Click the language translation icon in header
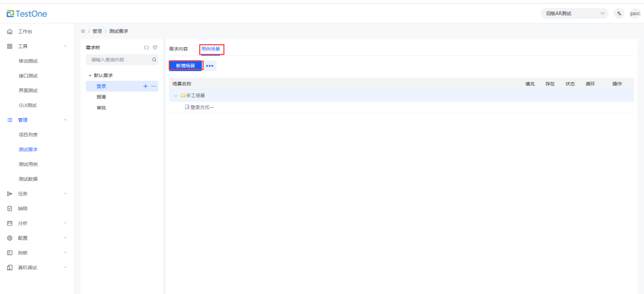Screen dimensions: 644x294 (x=619, y=14)
